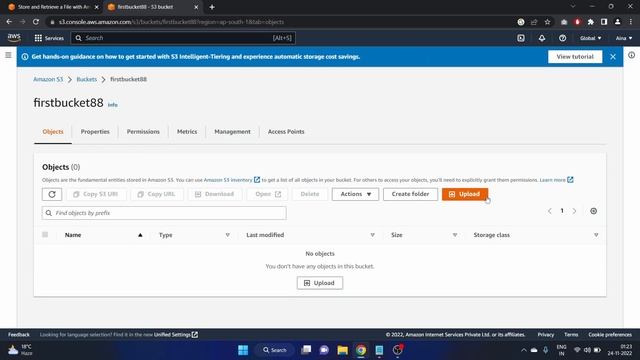Open Task View on taskbar

coord(306,350)
